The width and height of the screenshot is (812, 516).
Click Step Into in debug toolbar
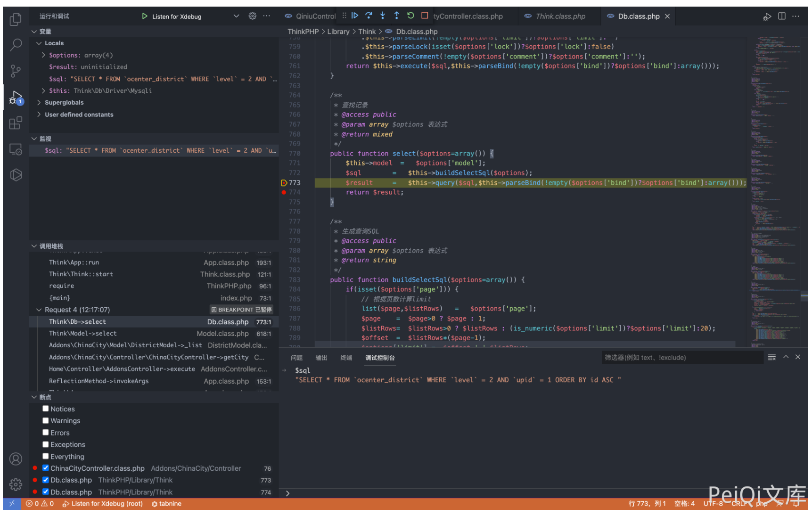tap(383, 16)
